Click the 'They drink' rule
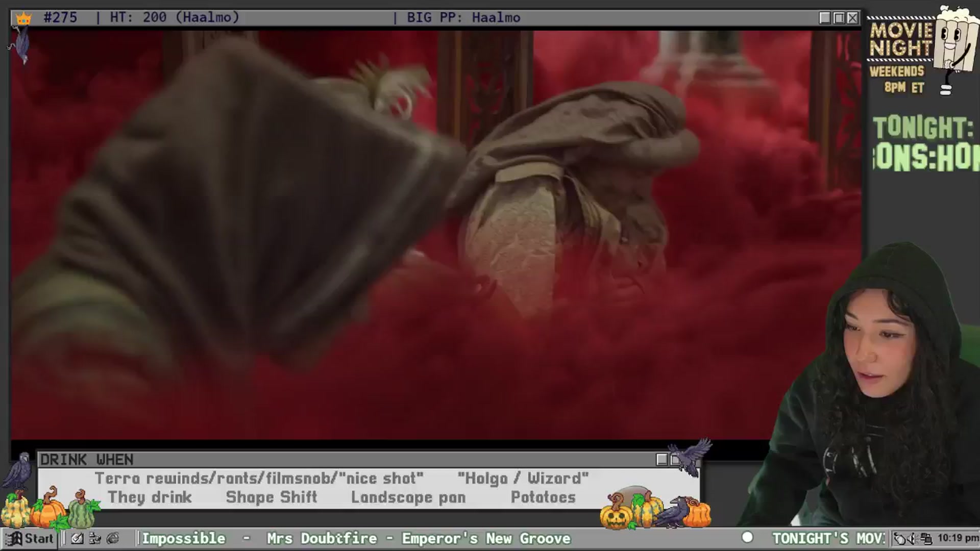 150,497
